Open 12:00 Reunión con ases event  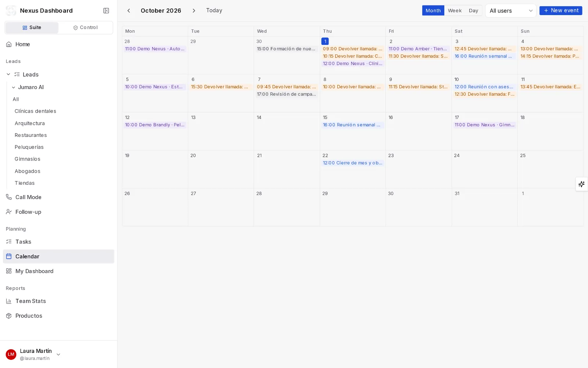pos(484,87)
